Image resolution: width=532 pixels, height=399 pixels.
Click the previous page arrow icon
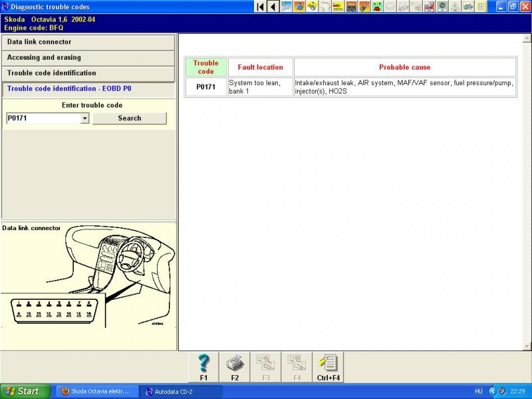[273, 7]
